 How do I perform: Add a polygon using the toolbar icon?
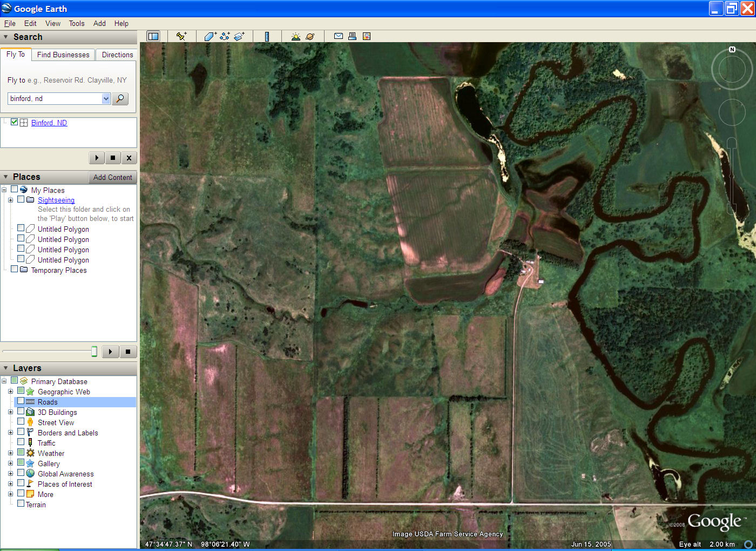click(211, 36)
